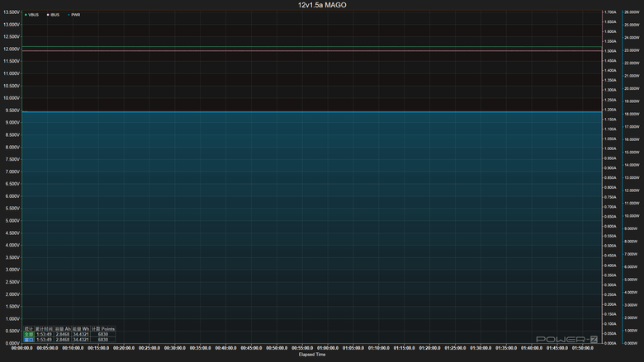Click the 9.500V voltage axis label
The height and width of the screenshot is (362, 644).
coord(12,110)
